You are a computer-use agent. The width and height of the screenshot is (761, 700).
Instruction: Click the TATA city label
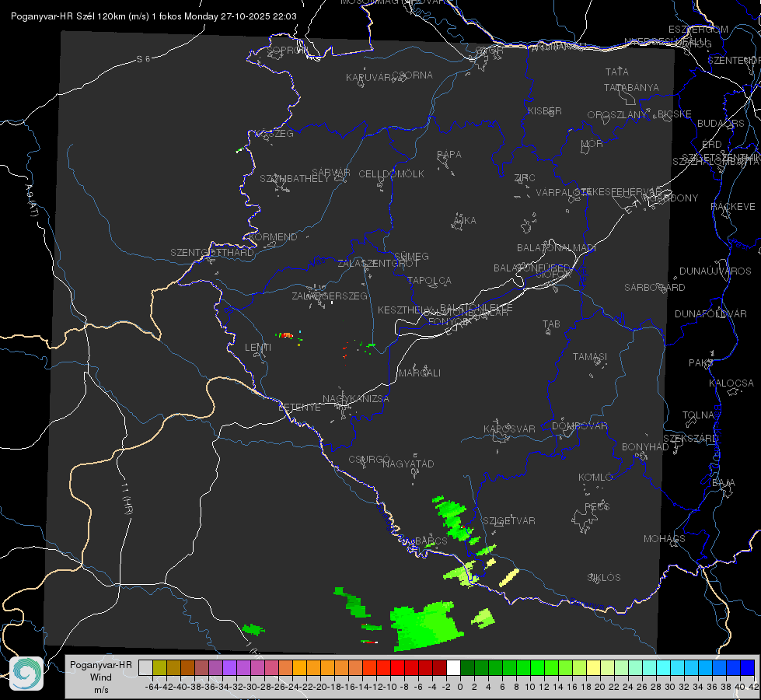click(617, 72)
